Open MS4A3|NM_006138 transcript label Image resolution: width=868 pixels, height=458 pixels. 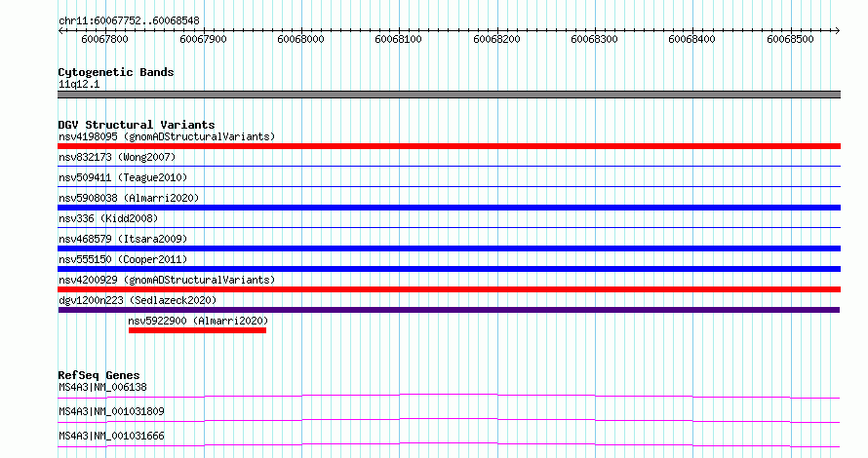102,387
